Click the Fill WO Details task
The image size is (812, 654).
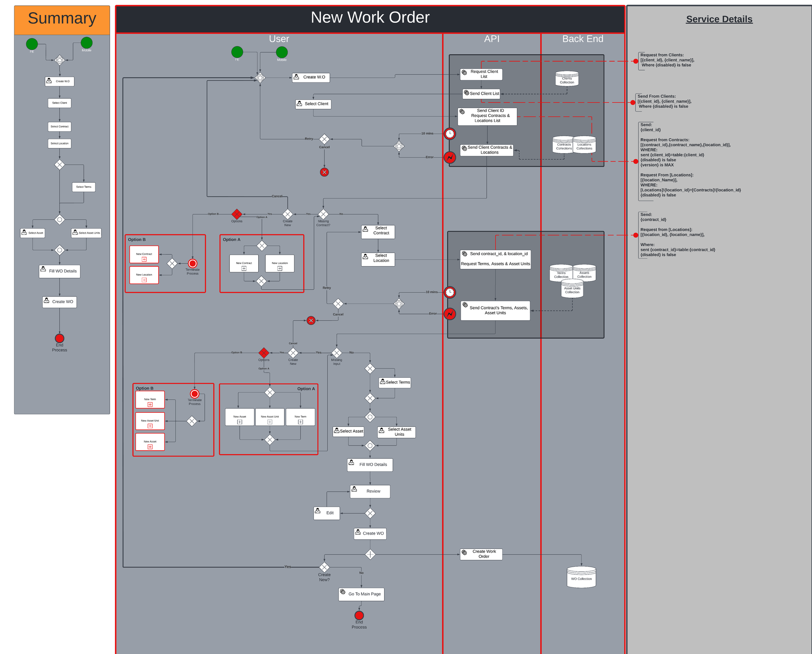(x=369, y=464)
